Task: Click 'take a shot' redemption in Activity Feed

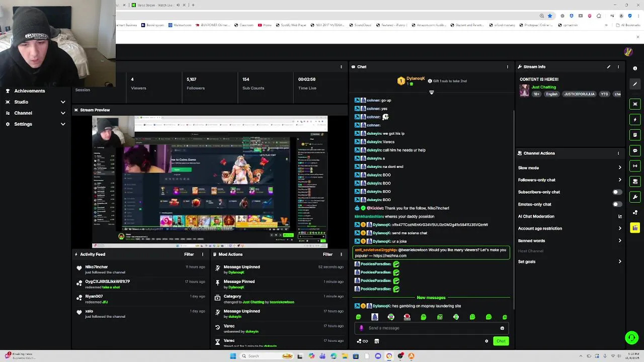Action: point(111,287)
